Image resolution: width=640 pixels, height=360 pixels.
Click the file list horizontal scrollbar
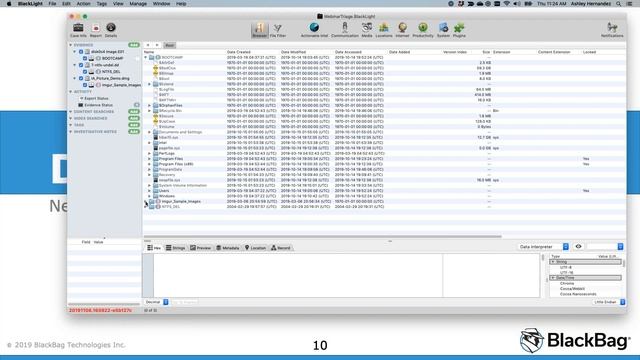coord(322,236)
